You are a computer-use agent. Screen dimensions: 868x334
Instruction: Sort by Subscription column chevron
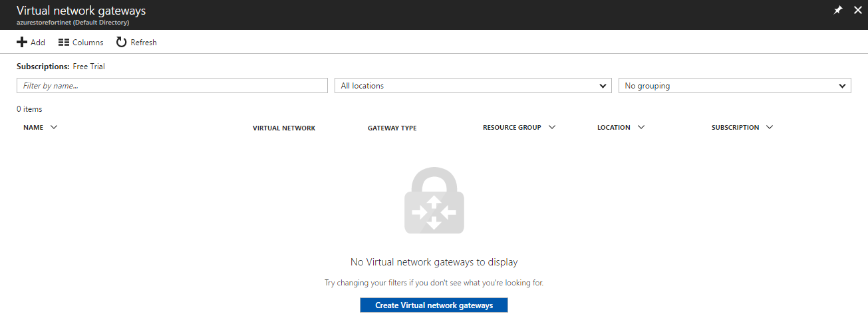tap(770, 127)
